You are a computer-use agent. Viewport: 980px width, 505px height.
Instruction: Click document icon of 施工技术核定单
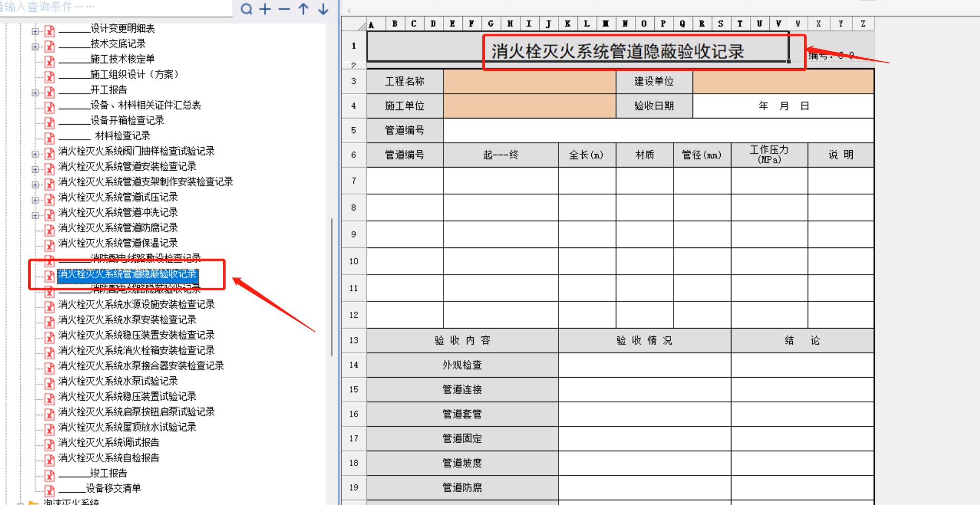pos(50,62)
